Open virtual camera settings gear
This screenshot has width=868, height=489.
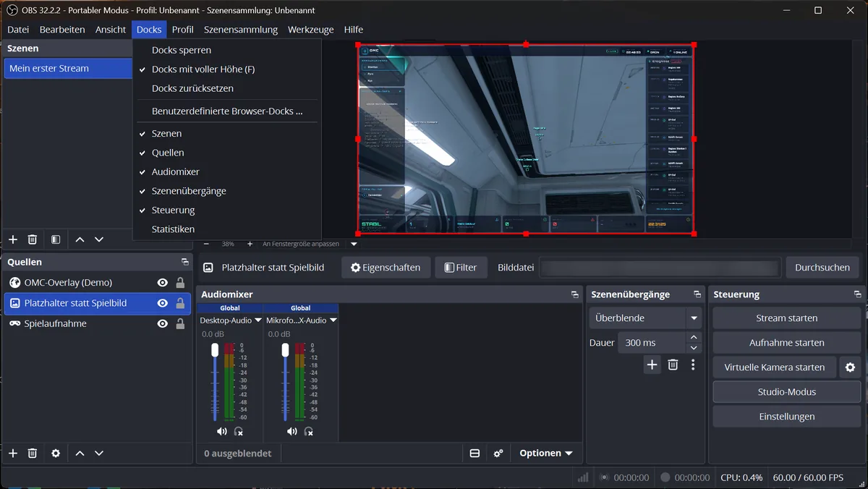[850, 367]
